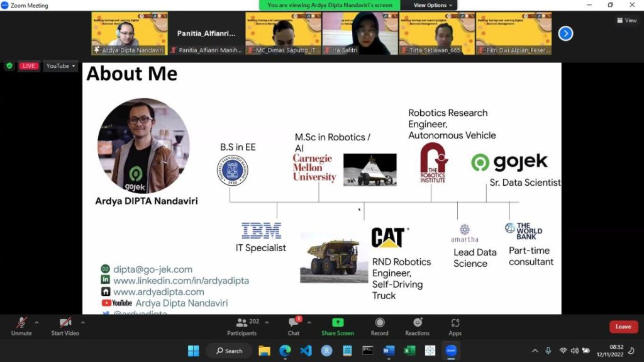The height and width of the screenshot is (362, 644).
Task: Open the Reactions menu
Action: tap(418, 327)
